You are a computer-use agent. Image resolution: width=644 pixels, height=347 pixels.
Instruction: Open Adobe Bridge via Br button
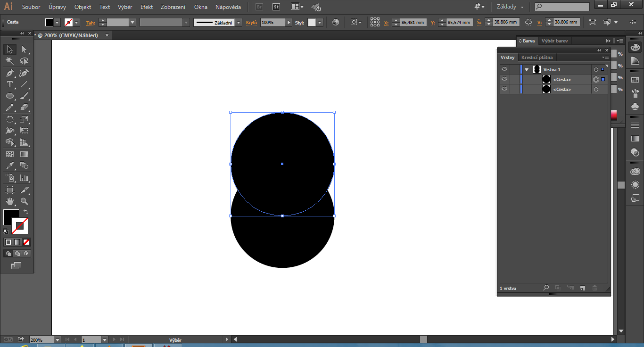click(258, 7)
